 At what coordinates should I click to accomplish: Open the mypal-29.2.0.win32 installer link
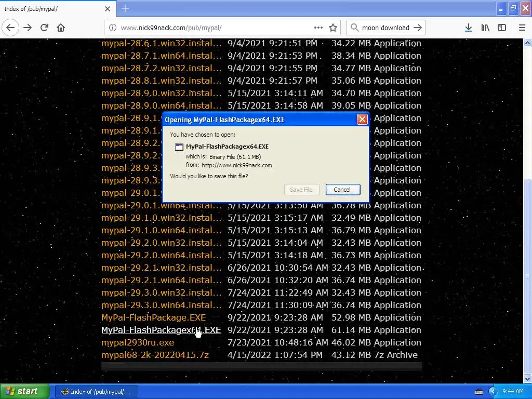[x=161, y=243]
